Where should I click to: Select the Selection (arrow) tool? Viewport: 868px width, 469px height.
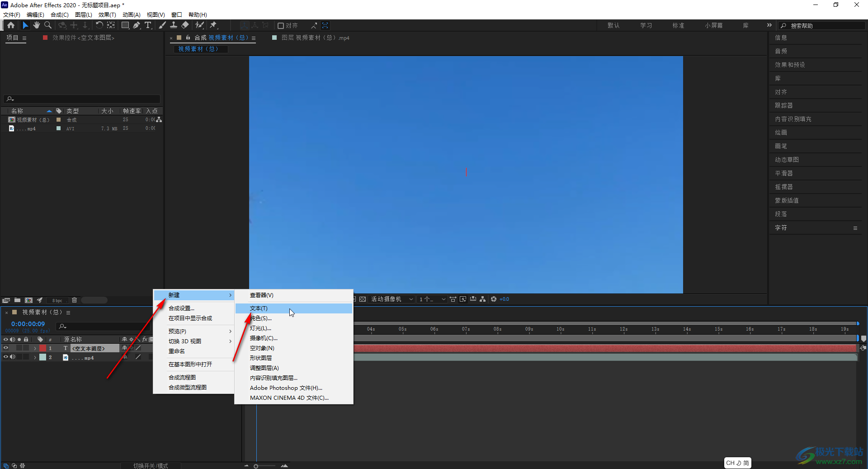[25, 25]
